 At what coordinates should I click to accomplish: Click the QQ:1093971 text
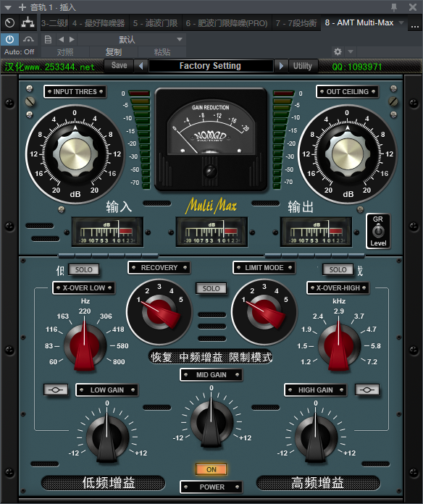point(357,67)
